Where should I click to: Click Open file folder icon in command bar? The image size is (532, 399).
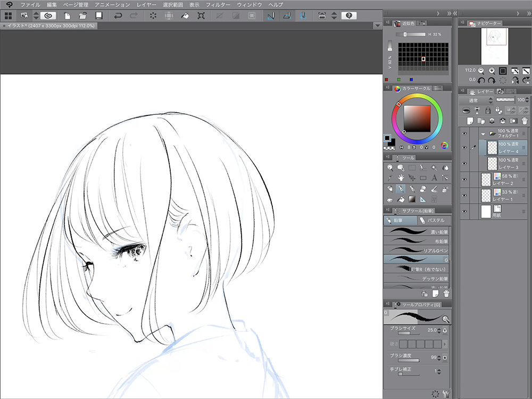tap(83, 15)
